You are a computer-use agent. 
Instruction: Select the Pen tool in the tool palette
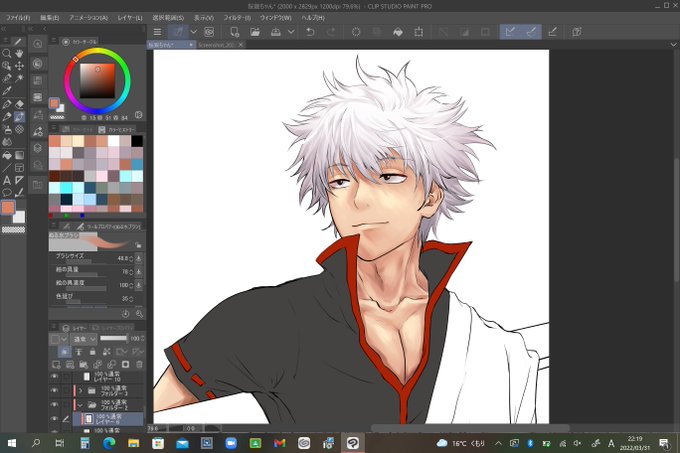pos(7,104)
